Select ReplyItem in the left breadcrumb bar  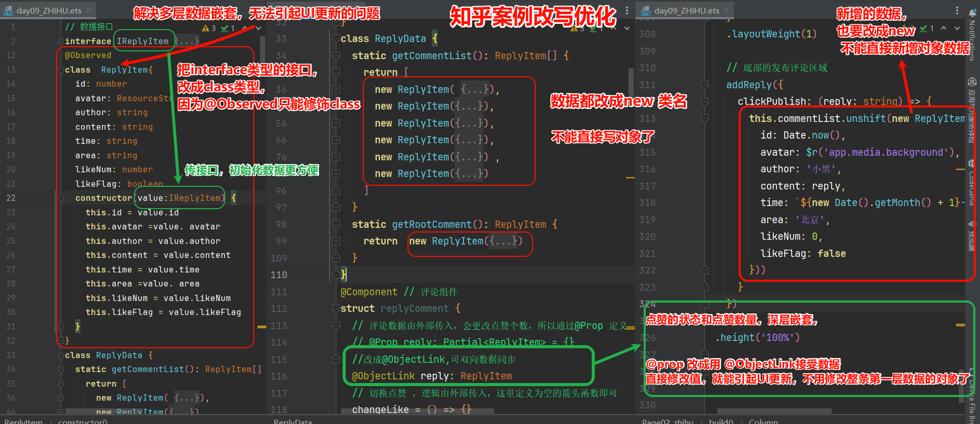tap(23, 421)
